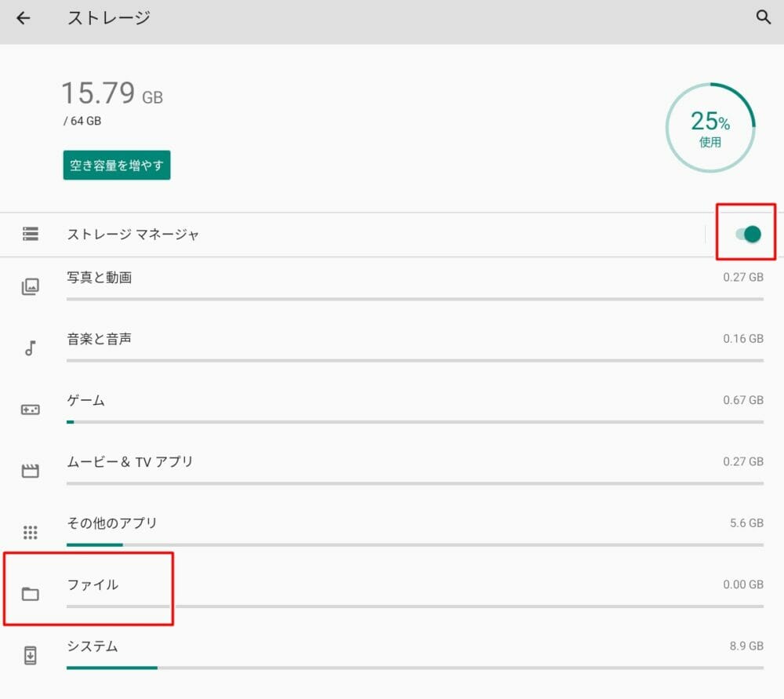Screen dimensions: 784x699
Task: Tap the back arrow icon
Action: coord(24,18)
